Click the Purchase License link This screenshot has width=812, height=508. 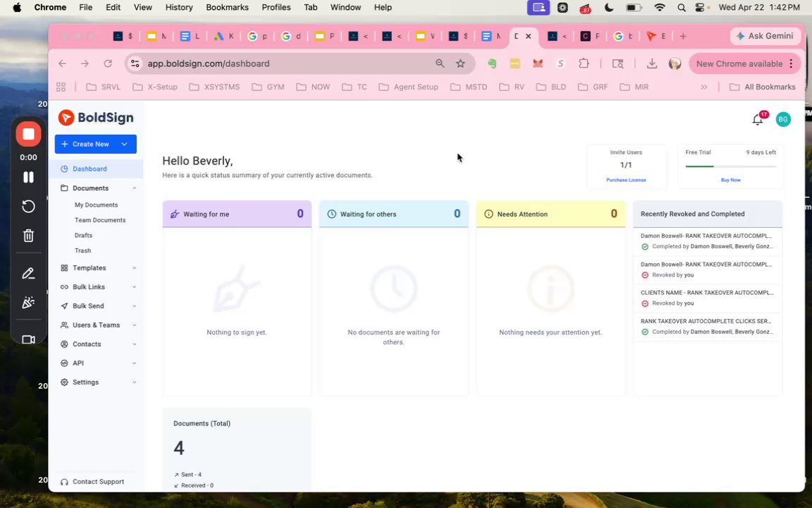(x=626, y=180)
